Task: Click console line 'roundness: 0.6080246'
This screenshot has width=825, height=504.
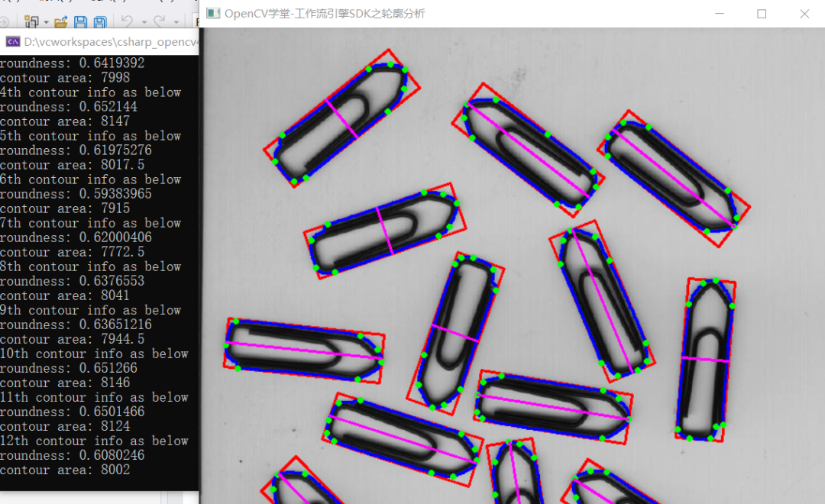Action: coord(73,456)
